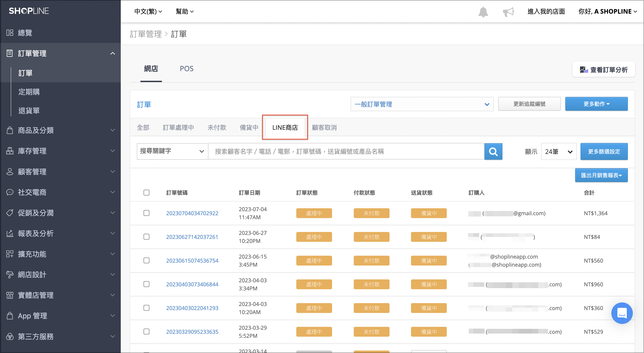
Task: Check the box for order 20230704034702922
Action: coord(146,213)
